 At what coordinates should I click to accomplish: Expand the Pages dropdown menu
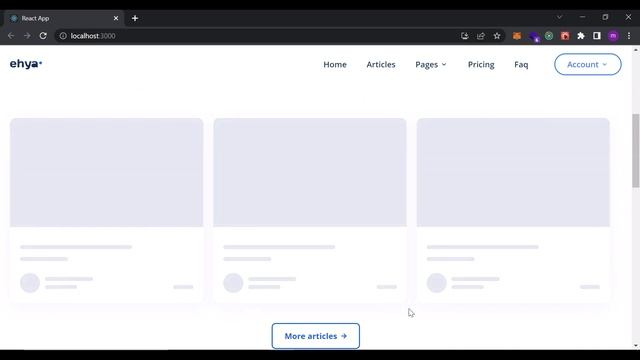click(x=431, y=64)
